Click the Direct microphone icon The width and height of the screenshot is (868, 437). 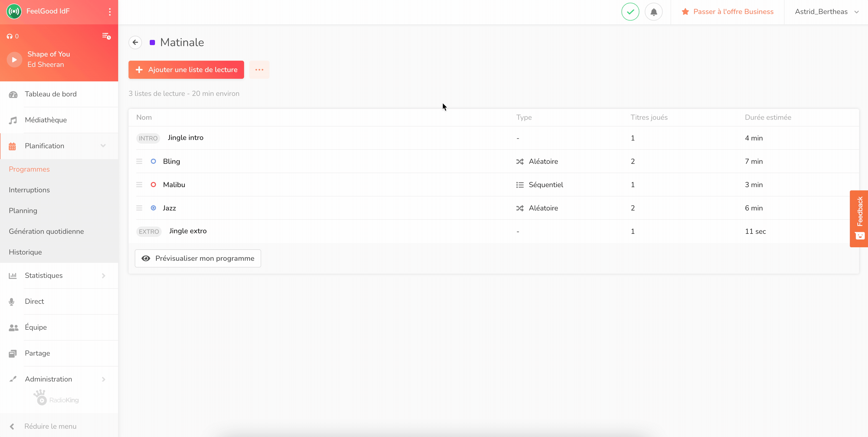11,301
